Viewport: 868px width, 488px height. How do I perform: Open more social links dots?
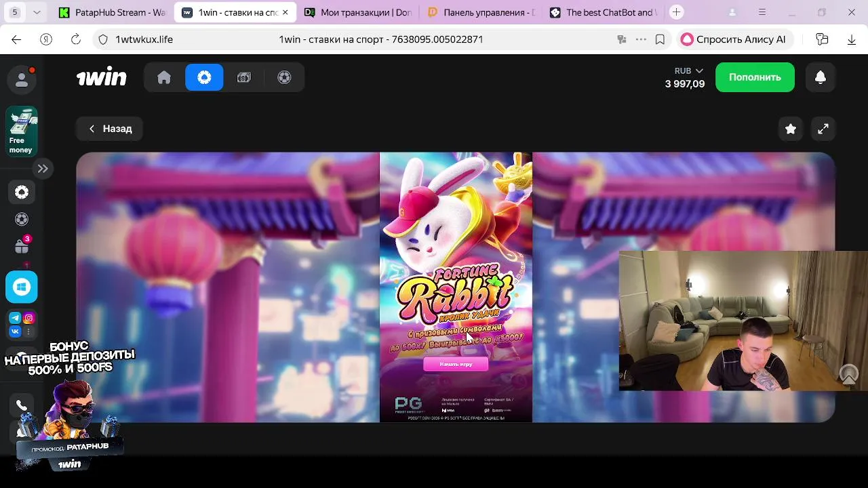tap(29, 331)
